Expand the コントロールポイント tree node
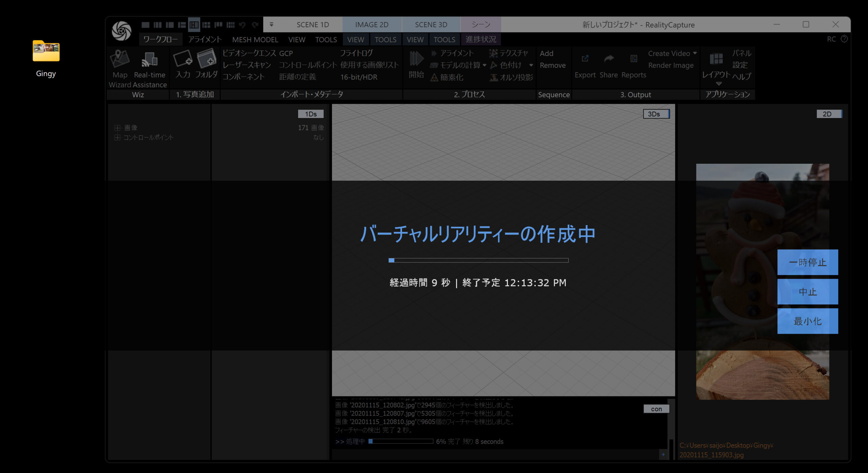868x473 pixels. coord(117,137)
